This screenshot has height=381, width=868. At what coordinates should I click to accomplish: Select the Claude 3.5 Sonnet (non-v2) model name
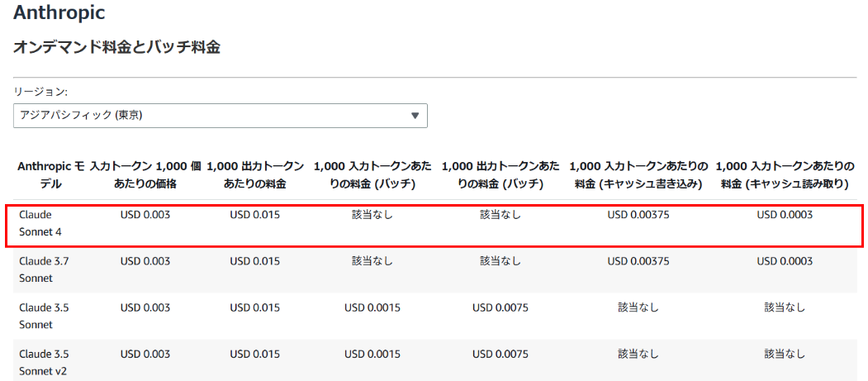pos(44,316)
